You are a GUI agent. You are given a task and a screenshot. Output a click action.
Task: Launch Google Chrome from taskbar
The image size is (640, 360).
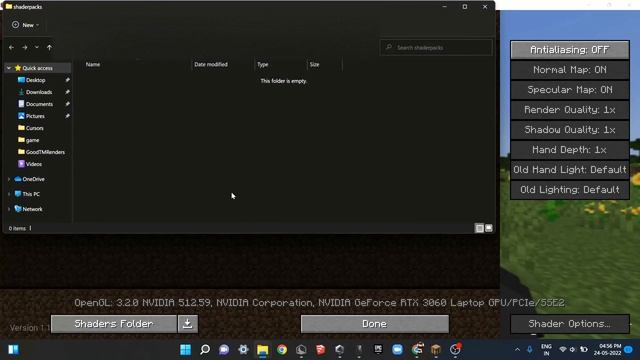click(282, 350)
